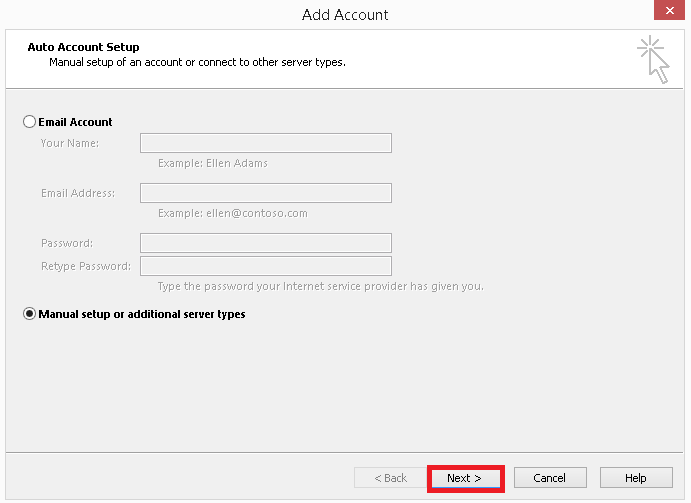The height and width of the screenshot is (503, 691).
Task: Click the 'Retype Password:' label
Action: 86,266
